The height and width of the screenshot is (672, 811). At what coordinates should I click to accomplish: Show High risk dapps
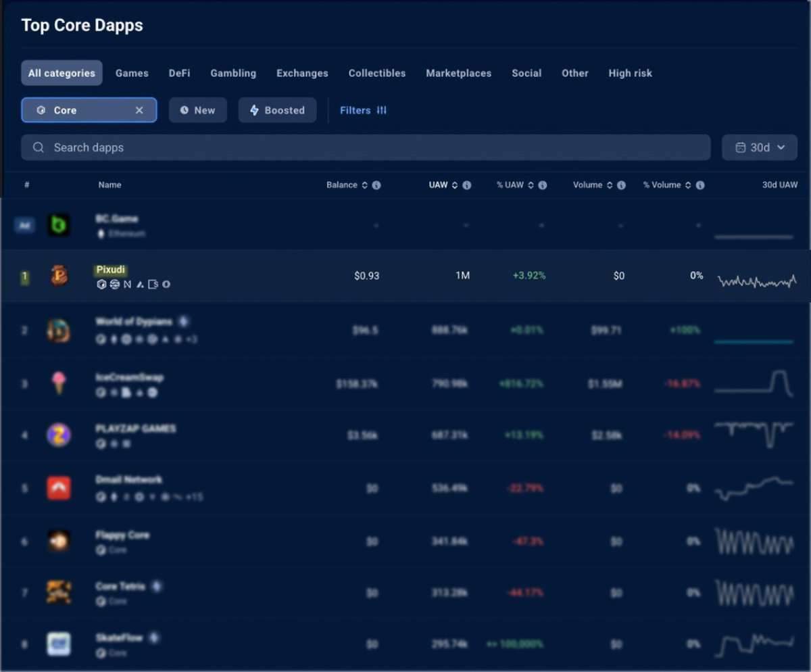click(630, 73)
